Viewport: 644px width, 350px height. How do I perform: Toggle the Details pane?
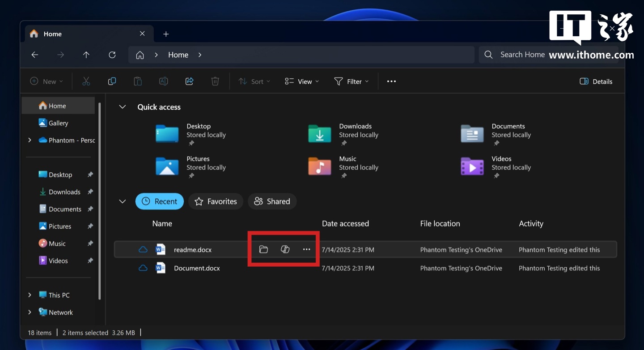click(596, 81)
